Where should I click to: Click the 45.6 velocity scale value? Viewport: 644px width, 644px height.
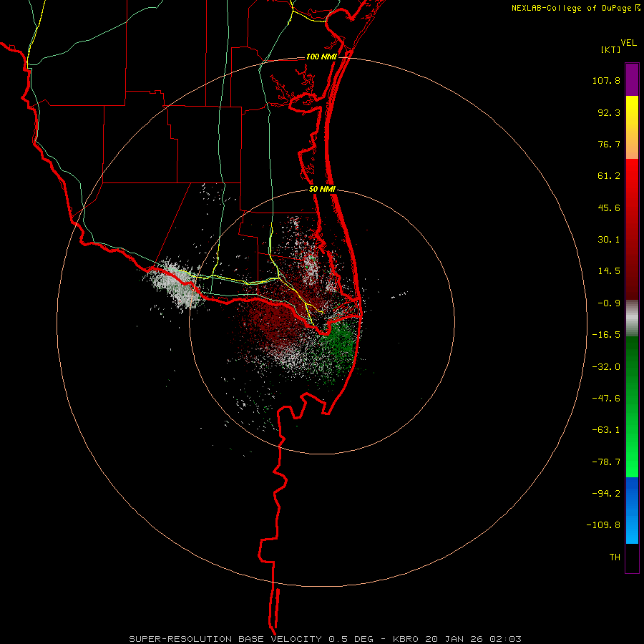(x=609, y=208)
